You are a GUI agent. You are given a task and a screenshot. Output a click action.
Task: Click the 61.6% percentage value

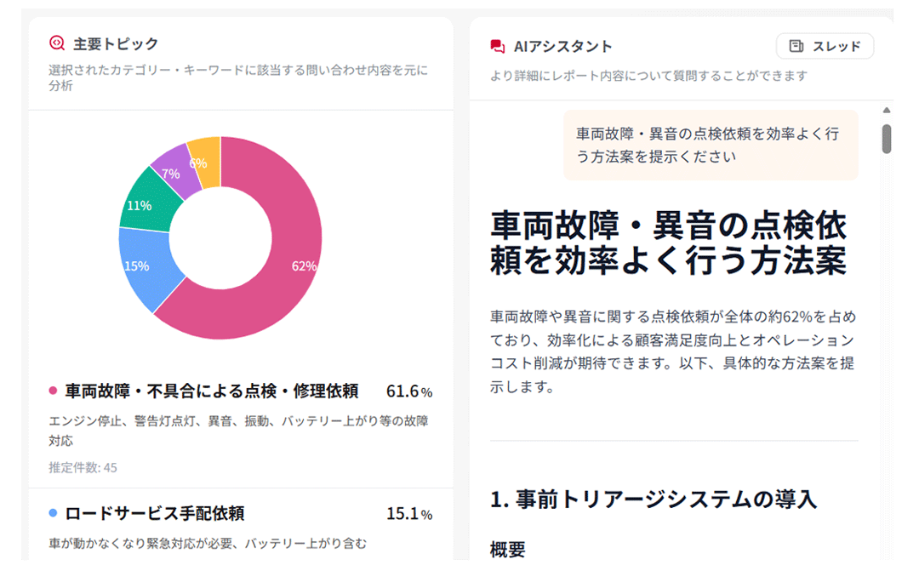pyautogui.click(x=409, y=391)
